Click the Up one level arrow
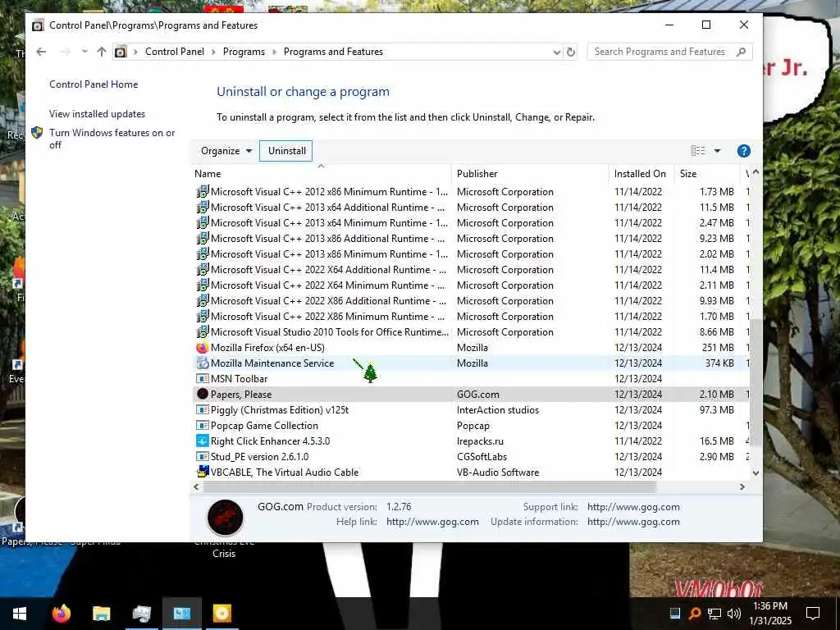 click(x=101, y=52)
